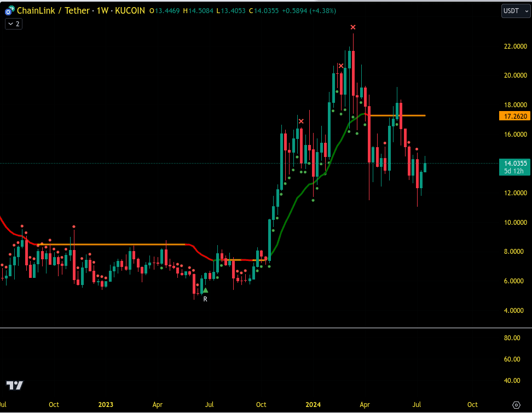Viewport: 532px width, 413px height.
Task: Click the Apr label following 2024
Action: coord(365,405)
